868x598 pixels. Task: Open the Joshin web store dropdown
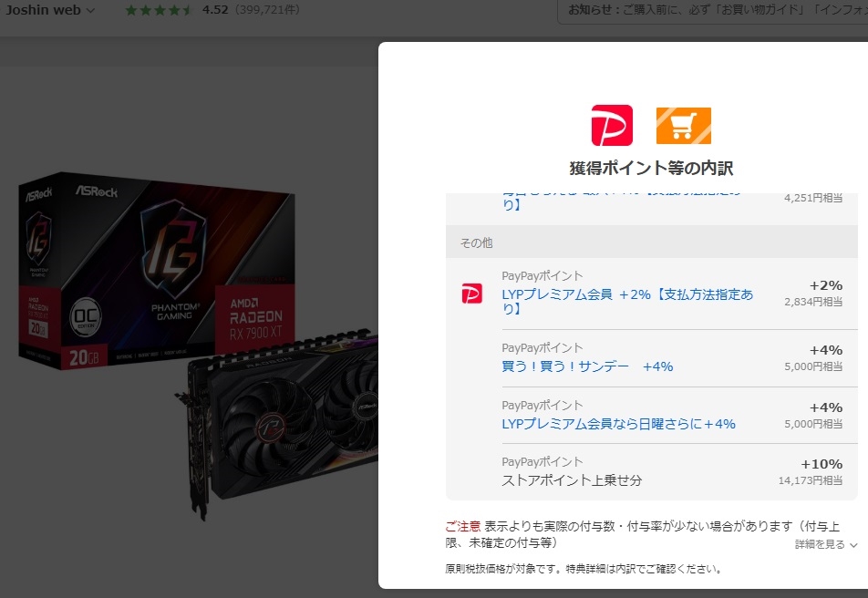point(50,10)
